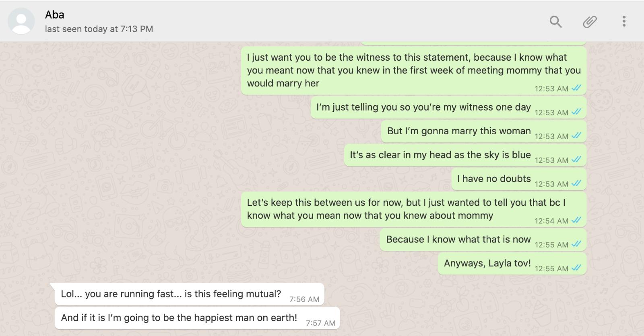Click blue double-check on 'I have no doubts'
This screenshot has height=336, width=644.
(576, 183)
